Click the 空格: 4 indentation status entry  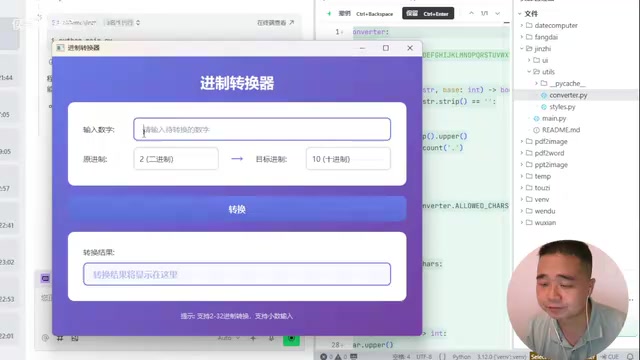[401, 357]
